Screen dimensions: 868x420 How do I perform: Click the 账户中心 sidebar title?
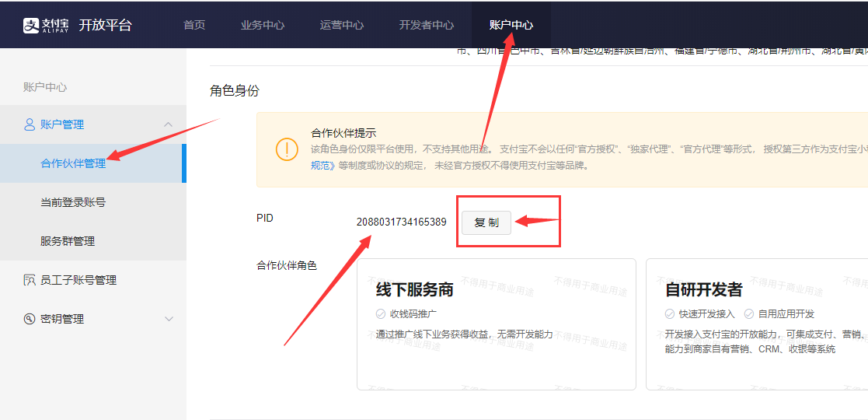tap(45, 87)
